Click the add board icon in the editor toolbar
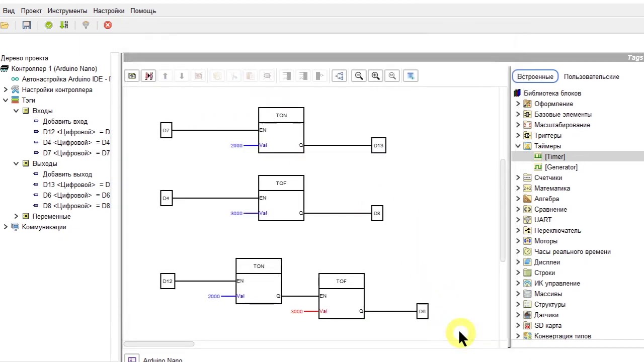 (132, 76)
